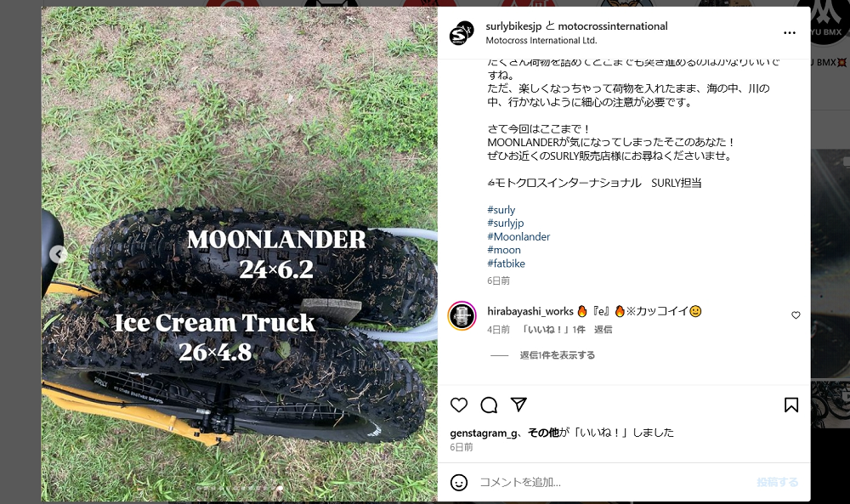Save post with bookmark icon
The width and height of the screenshot is (850, 504).
pos(790,405)
